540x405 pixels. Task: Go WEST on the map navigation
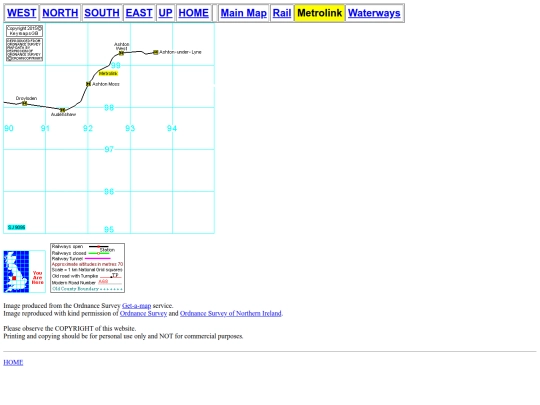click(21, 13)
